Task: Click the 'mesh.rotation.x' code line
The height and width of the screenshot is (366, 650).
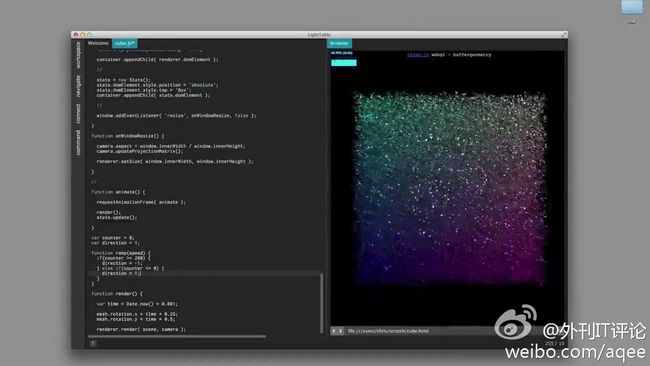Action: [x=137, y=314]
